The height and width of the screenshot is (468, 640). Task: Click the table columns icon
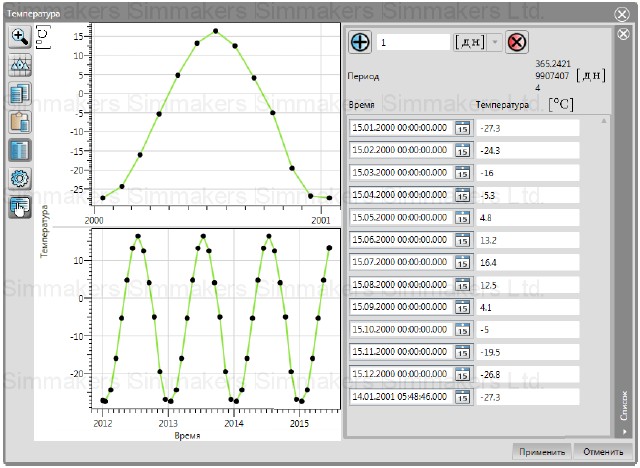pos(20,150)
